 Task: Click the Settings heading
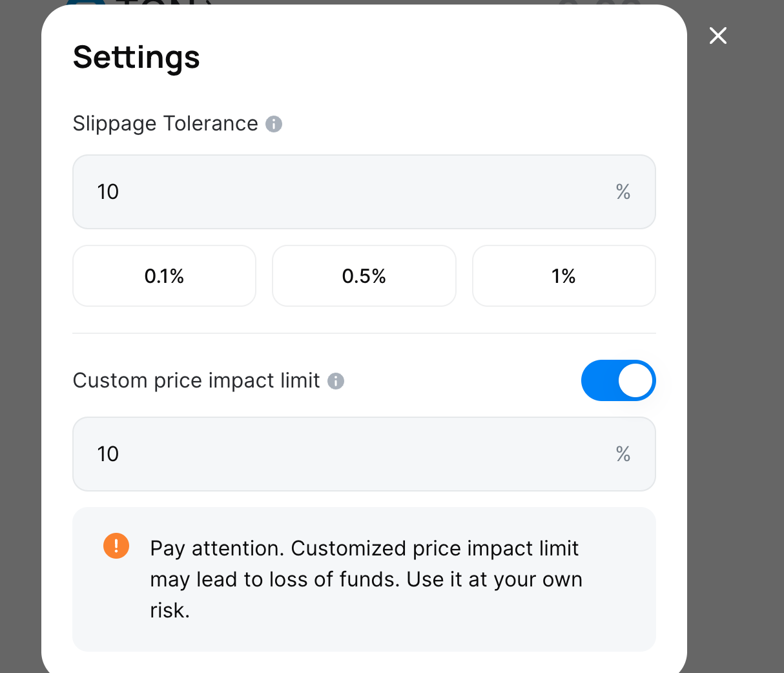pos(136,57)
